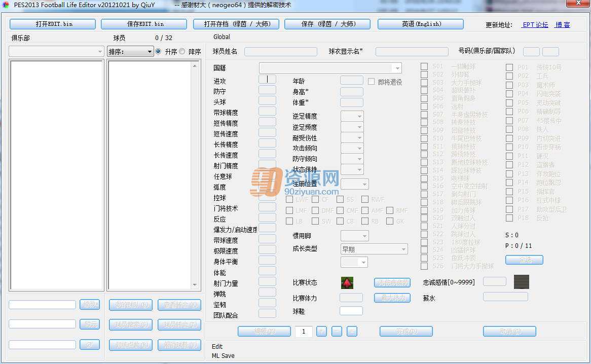Click the 球员姓名 player name field

(x=281, y=52)
